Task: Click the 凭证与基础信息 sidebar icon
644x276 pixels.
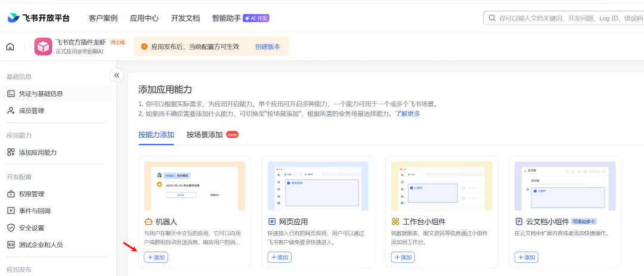Action: point(11,94)
